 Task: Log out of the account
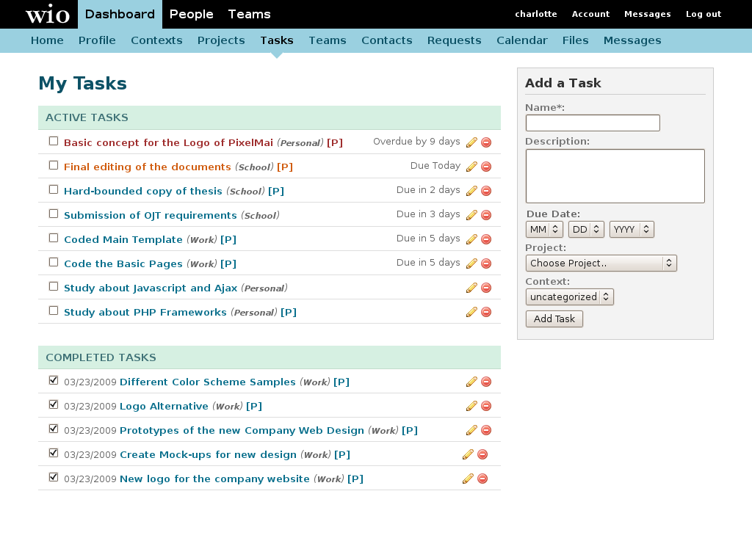(704, 15)
